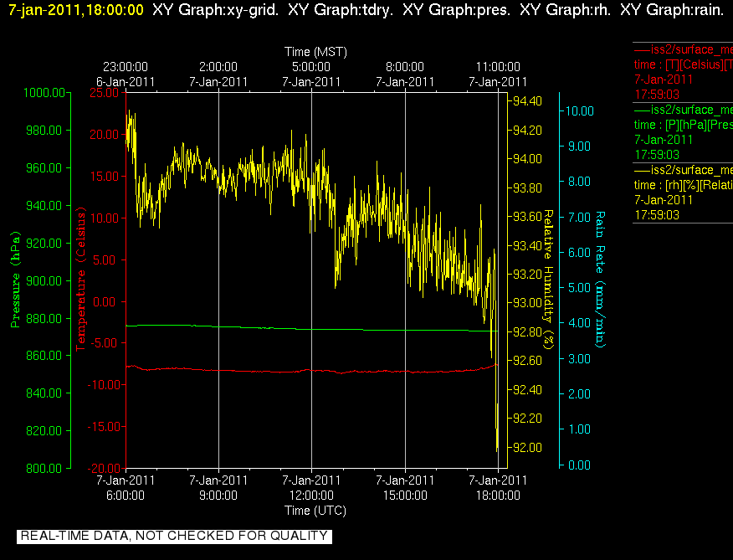Click rain rate axis value 3.00

click(580, 359)
